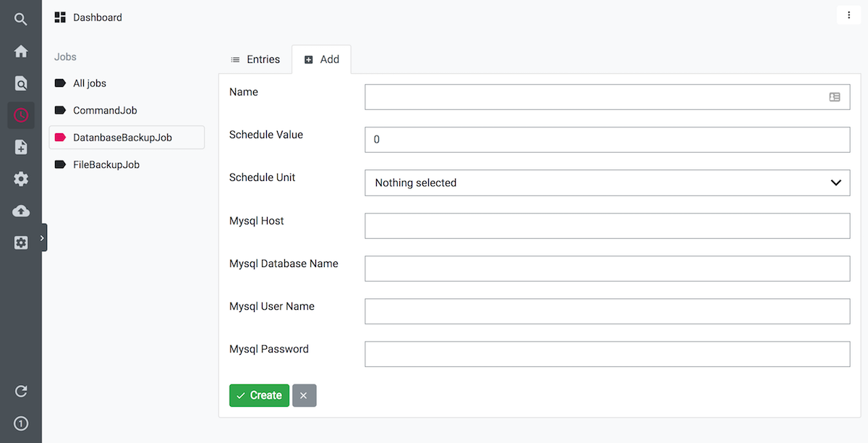This screenshot has width=868, height=443.
Task: Click the gray cancel X button
Action: tap(304, 395)
